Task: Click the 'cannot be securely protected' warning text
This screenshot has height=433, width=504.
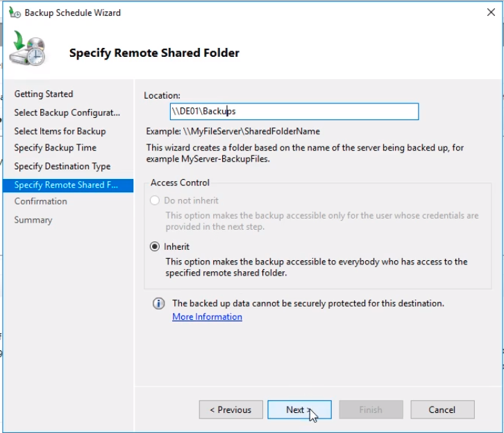Action: (308, 303)
